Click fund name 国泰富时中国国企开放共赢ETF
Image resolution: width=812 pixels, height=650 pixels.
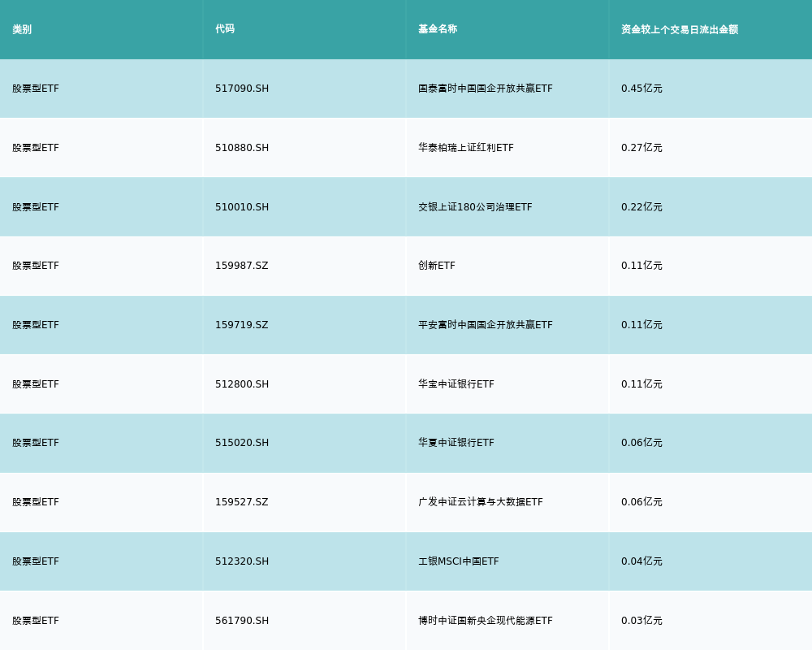[x=486, y=89]
